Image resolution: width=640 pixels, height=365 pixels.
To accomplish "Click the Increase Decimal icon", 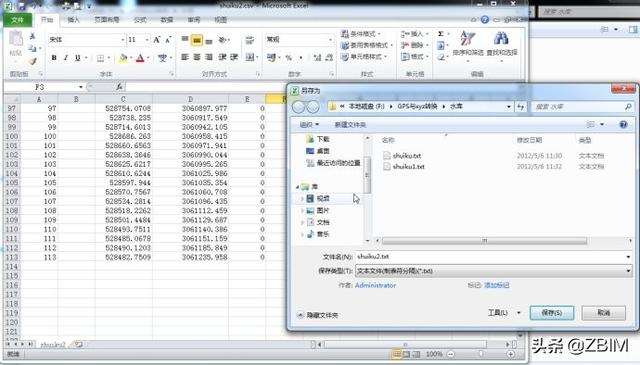I will tap(317, 58).
